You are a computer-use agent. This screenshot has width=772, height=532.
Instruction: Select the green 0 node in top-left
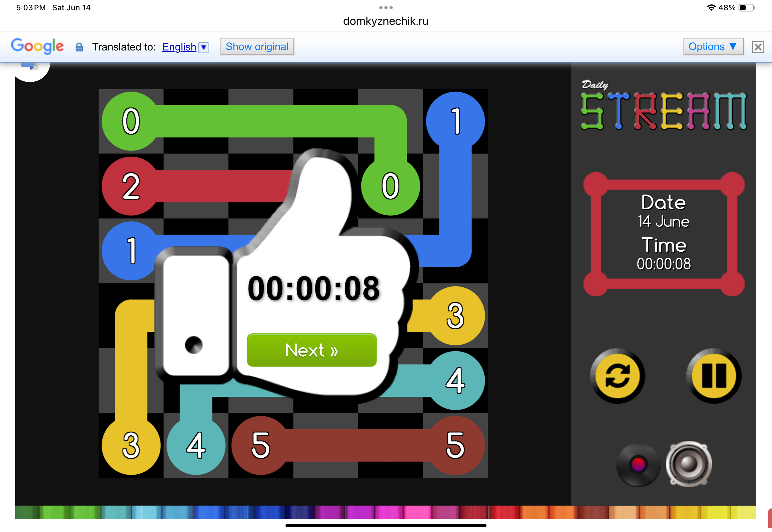pos(131,121)
